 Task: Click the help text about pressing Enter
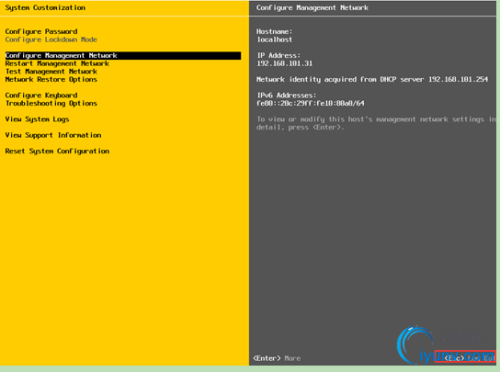pos(376,123)
